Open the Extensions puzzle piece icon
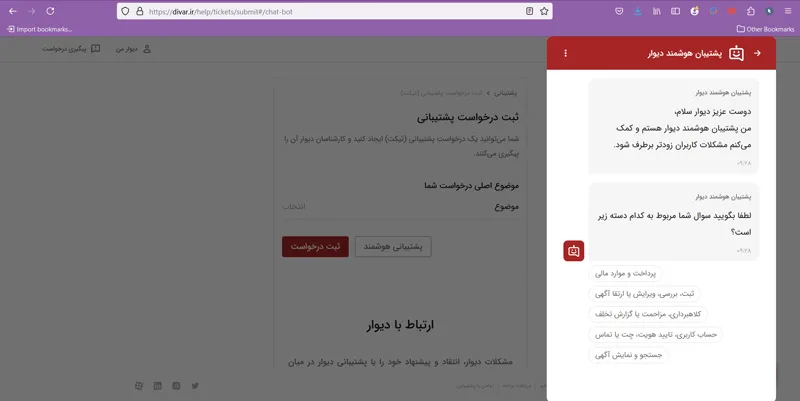This screenshot has width=800, height=401. 751,11
